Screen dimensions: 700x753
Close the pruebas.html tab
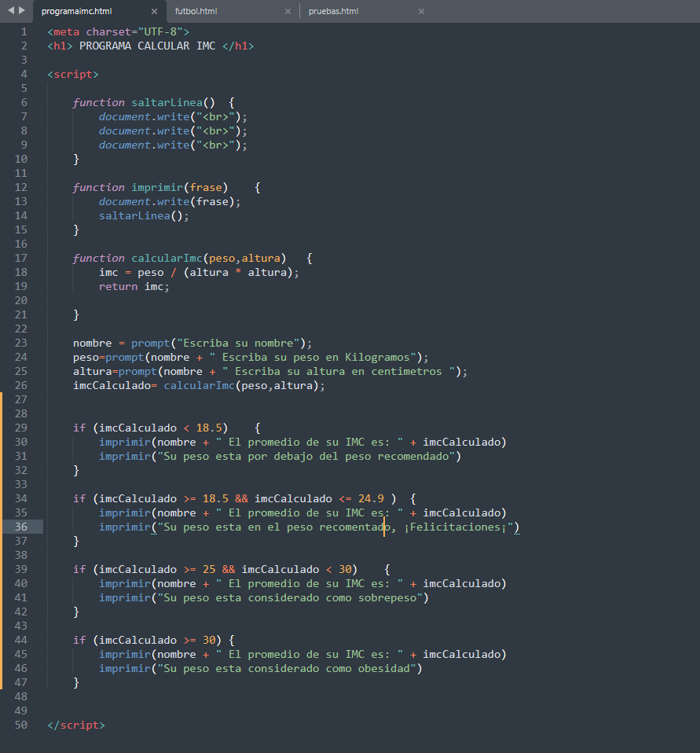421,11
